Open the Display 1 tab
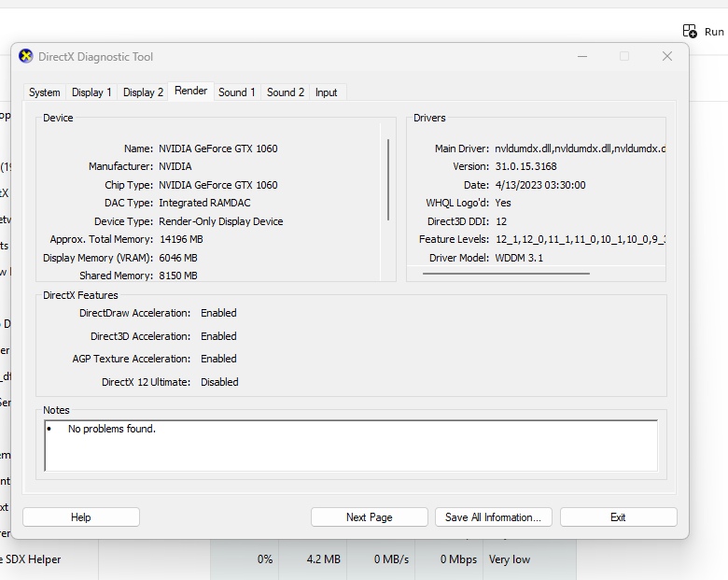 (91, 92)
